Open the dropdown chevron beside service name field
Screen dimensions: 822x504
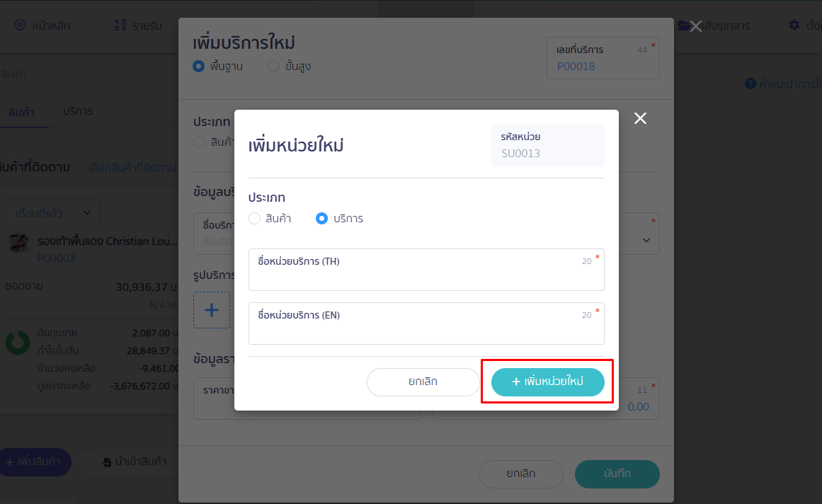(645, 241)
